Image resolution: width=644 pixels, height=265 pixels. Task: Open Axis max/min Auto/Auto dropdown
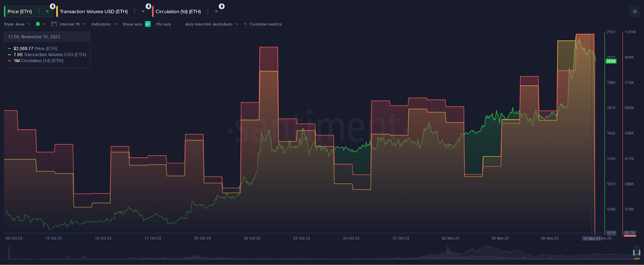pos(212,24)
